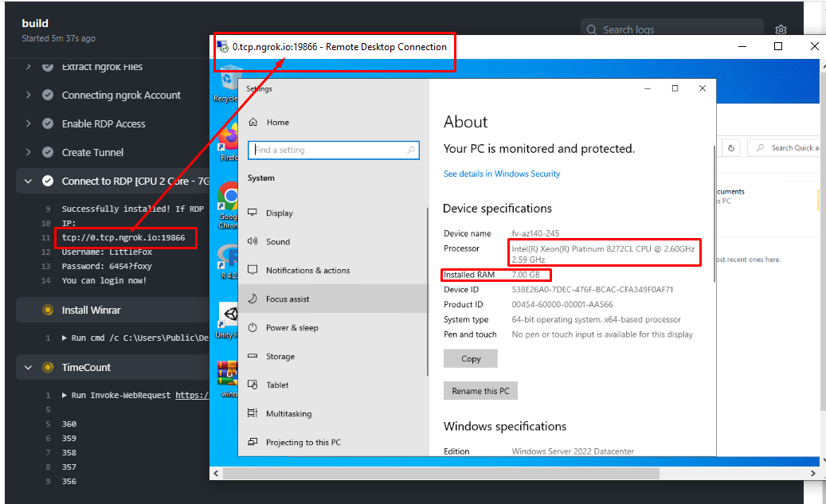The height and width of the screenshot is (504, 826).
Task: Maximize the Settings window
Action: click(x=675, y=88)
